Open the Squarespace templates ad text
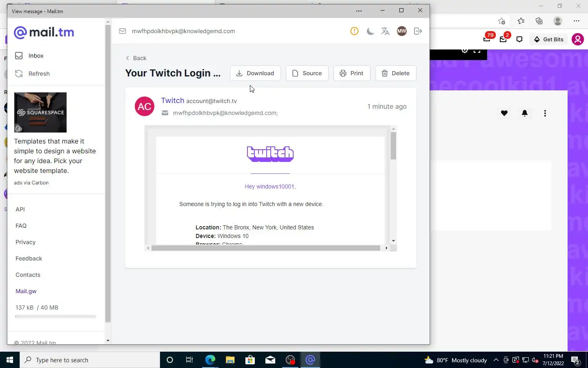 pyautogui.click(x=55, y=156)
